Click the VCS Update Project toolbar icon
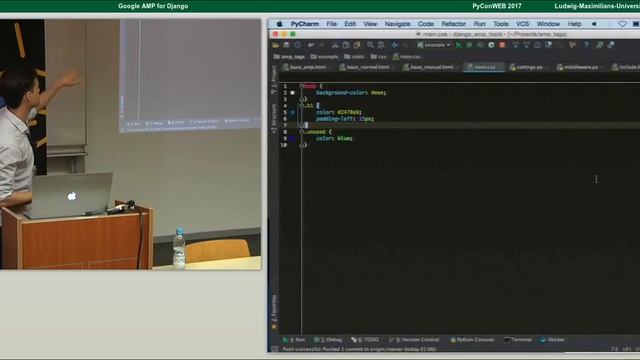The image size is (640, 360). (516, 45)
